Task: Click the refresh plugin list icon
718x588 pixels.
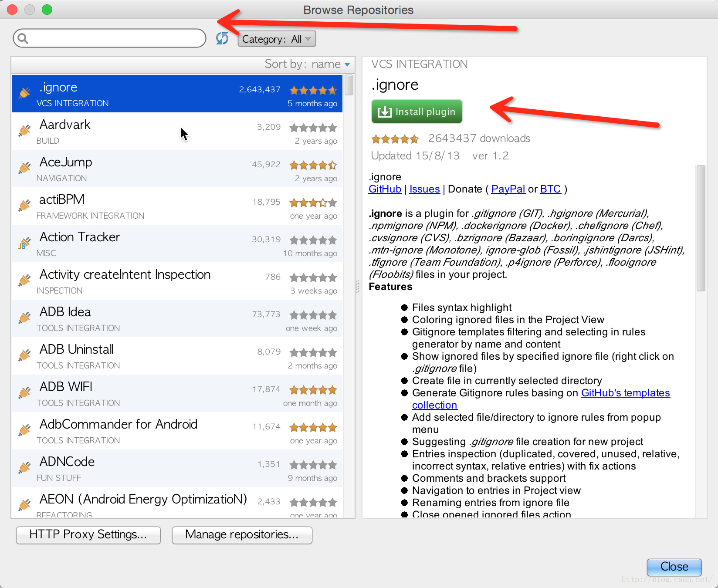Action: [x=222, y=39]
